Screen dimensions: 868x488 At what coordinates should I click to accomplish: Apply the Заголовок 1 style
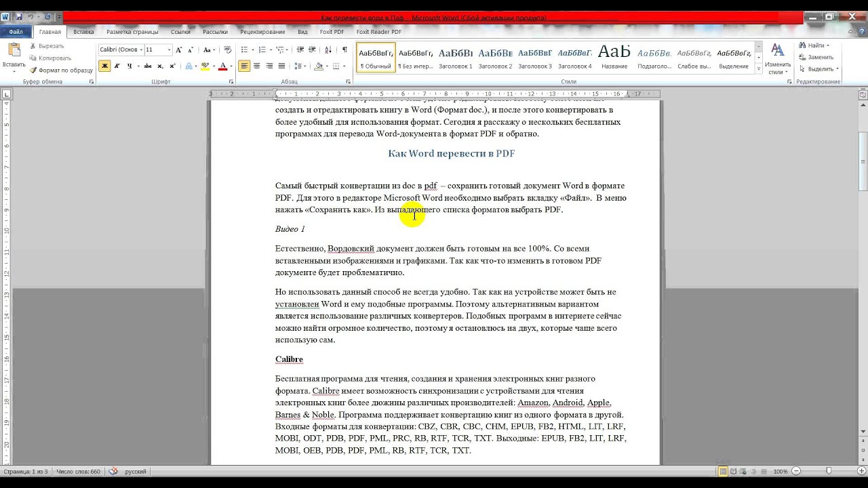(x=456, y=58)
